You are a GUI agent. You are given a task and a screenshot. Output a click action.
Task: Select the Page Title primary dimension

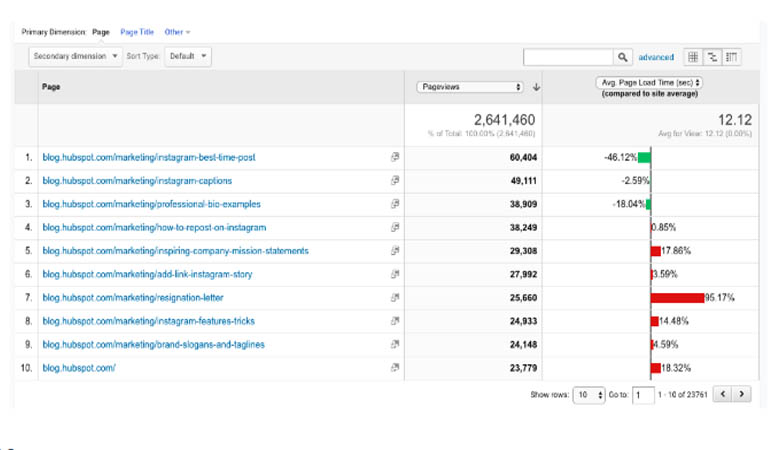click(137, 32)
